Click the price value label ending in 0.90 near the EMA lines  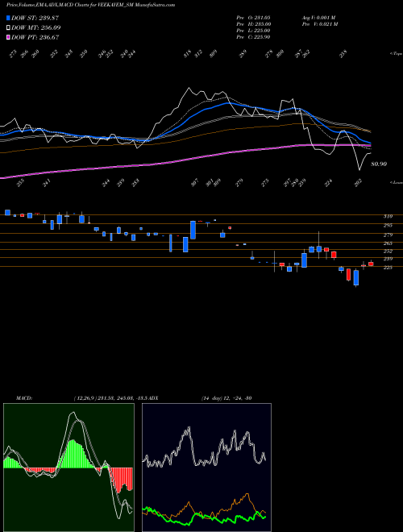coord(379,164)
